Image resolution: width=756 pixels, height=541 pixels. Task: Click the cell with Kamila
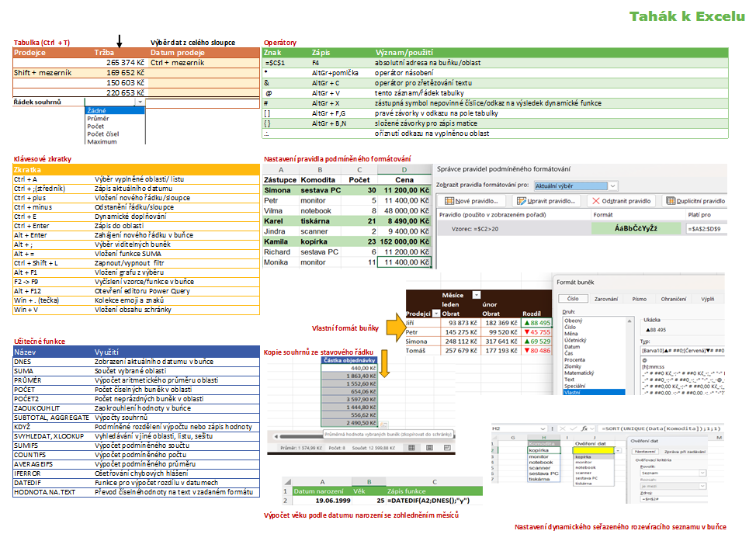point(281,241)
